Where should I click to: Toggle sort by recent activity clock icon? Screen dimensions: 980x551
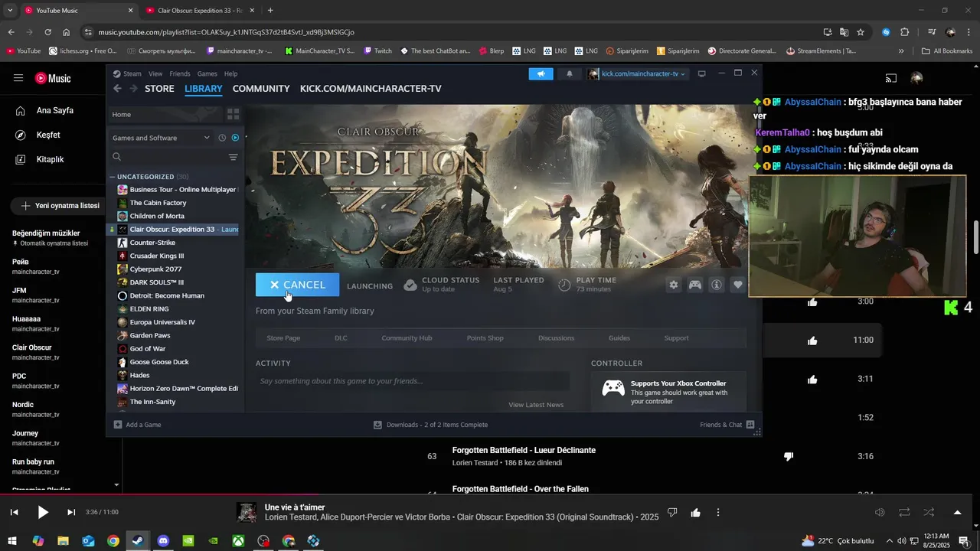222,138
